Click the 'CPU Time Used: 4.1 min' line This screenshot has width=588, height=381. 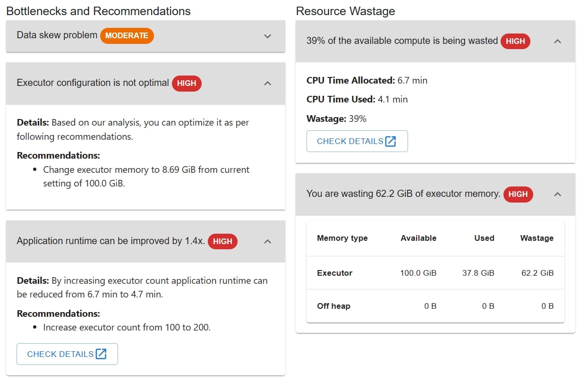click(x=357, y=100)
